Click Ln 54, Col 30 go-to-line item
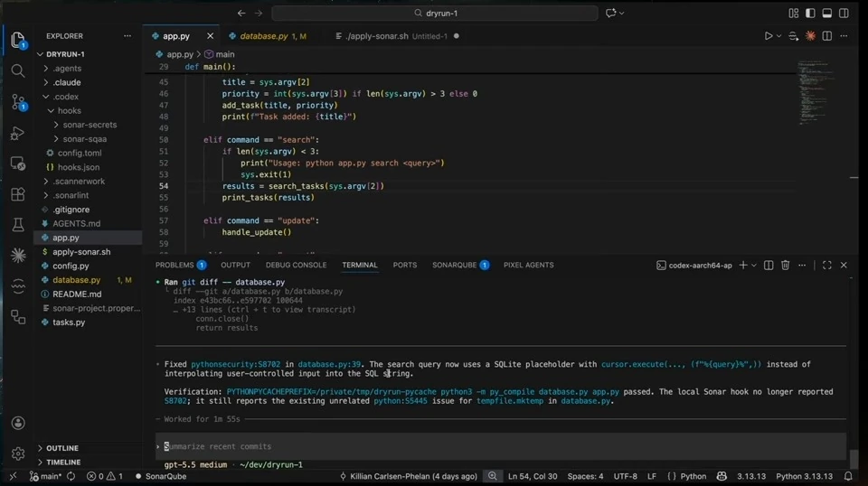868x486 pixels. pyautogui.click(x=533, y=476)
